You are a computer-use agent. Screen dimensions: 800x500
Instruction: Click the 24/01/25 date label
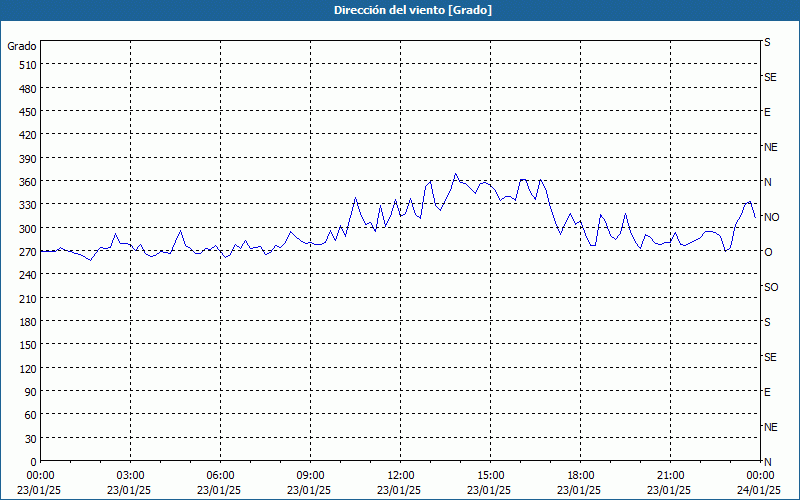759,490
